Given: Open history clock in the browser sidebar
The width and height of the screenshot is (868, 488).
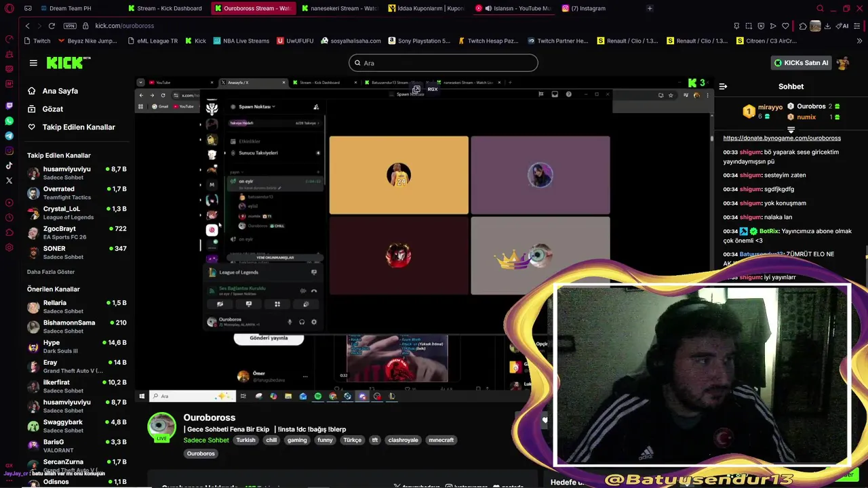Looking at the screenshot, I should coord(9,218).
